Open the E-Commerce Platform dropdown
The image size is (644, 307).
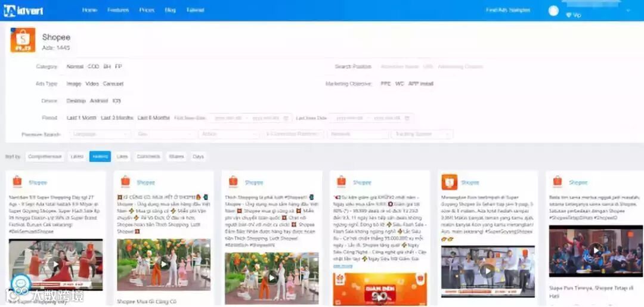coord(293,134)
